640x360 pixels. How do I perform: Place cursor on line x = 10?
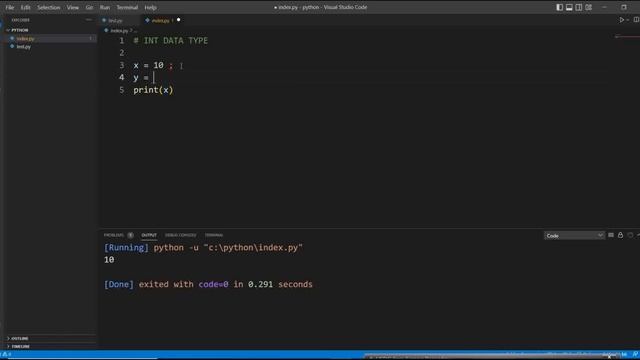click(153, 65)
